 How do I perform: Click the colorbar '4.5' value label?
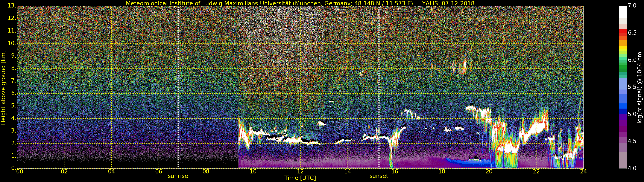(632, 141)
